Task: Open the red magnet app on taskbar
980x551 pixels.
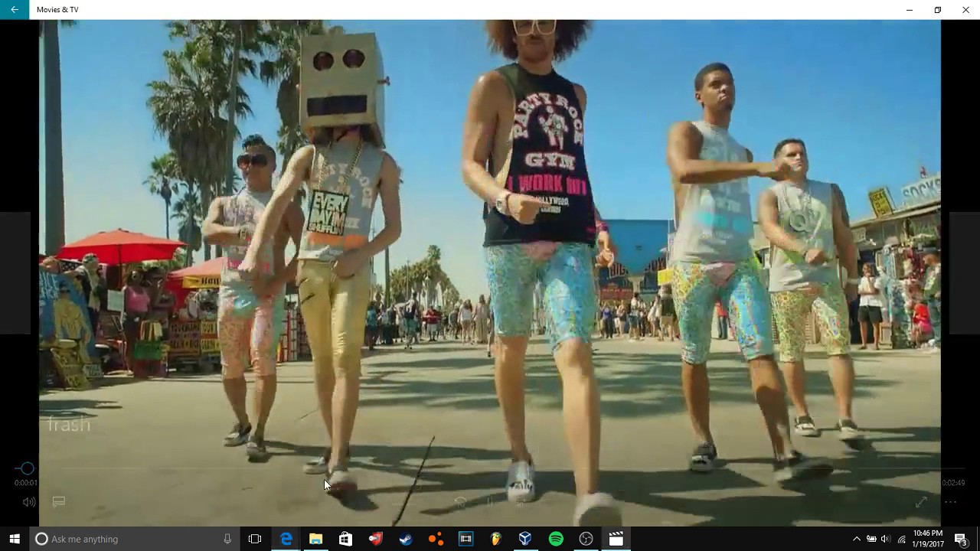Action: [x=375, y=539]
